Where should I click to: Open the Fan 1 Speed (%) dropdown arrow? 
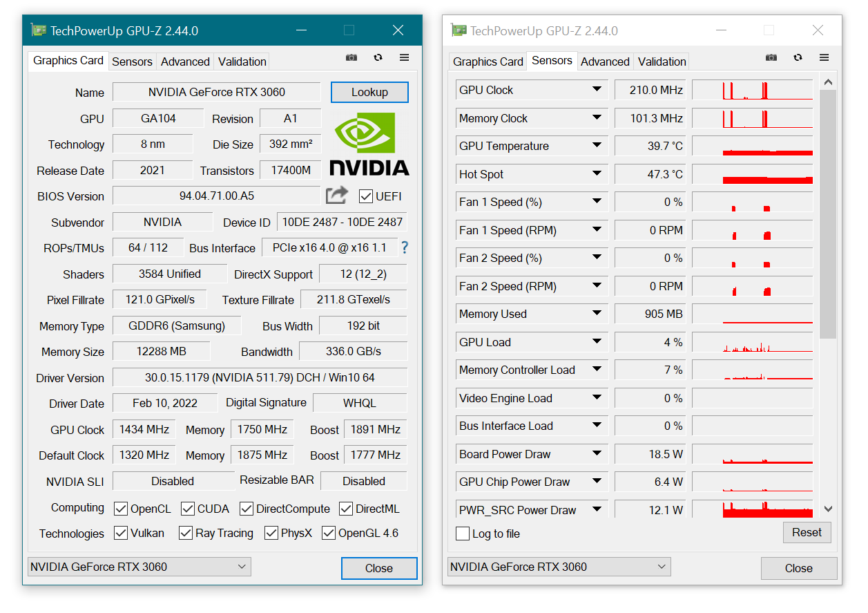(597, 201)
